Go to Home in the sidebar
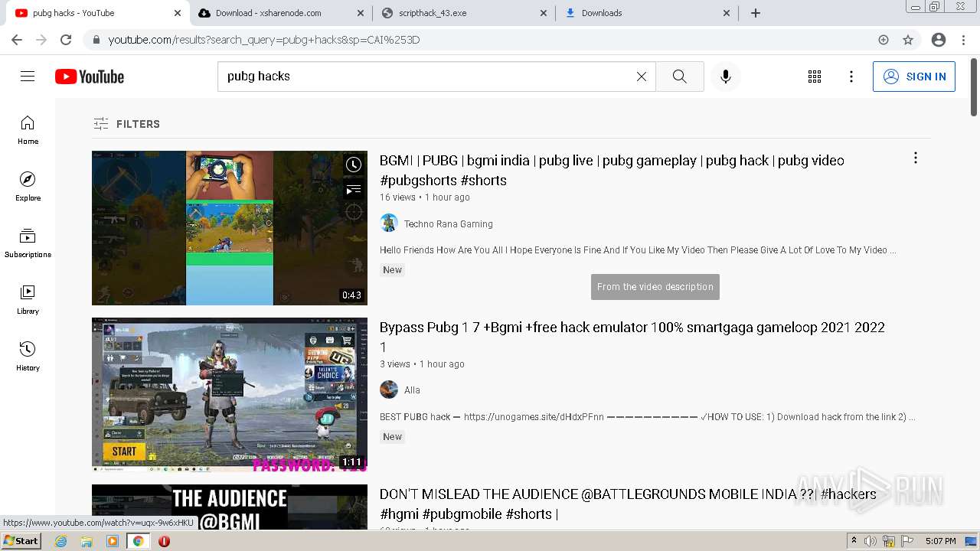This screenshot has width=980, height=551. click(28, 130)
